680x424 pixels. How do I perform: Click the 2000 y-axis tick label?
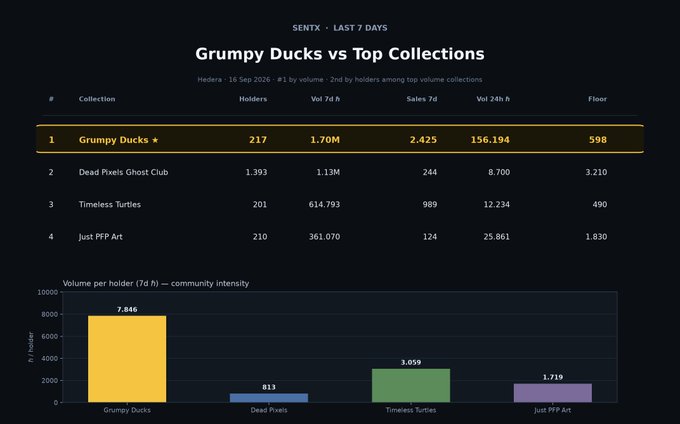(x=49, y=381)
